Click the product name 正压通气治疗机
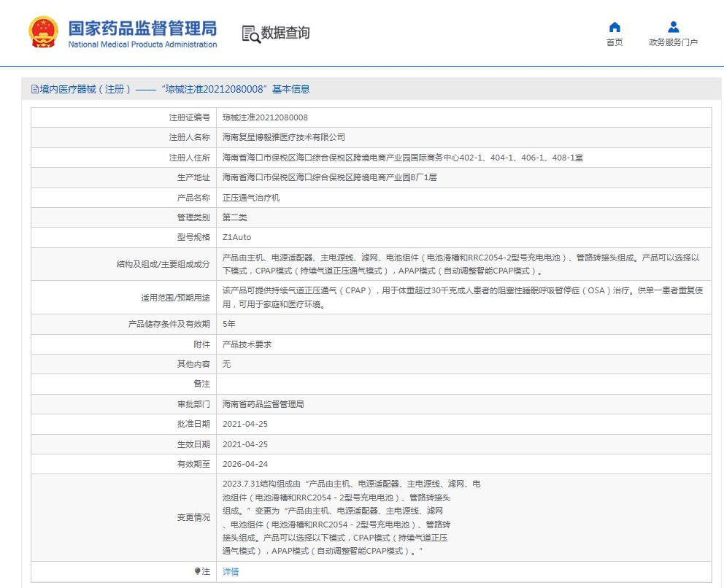Screen dimensions: 724x588 pyautogui.click(x=251, y=198)
